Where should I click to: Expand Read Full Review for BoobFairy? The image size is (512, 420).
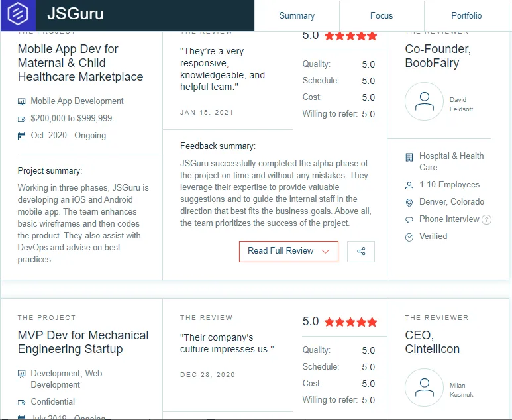click(x=289, y=252)
